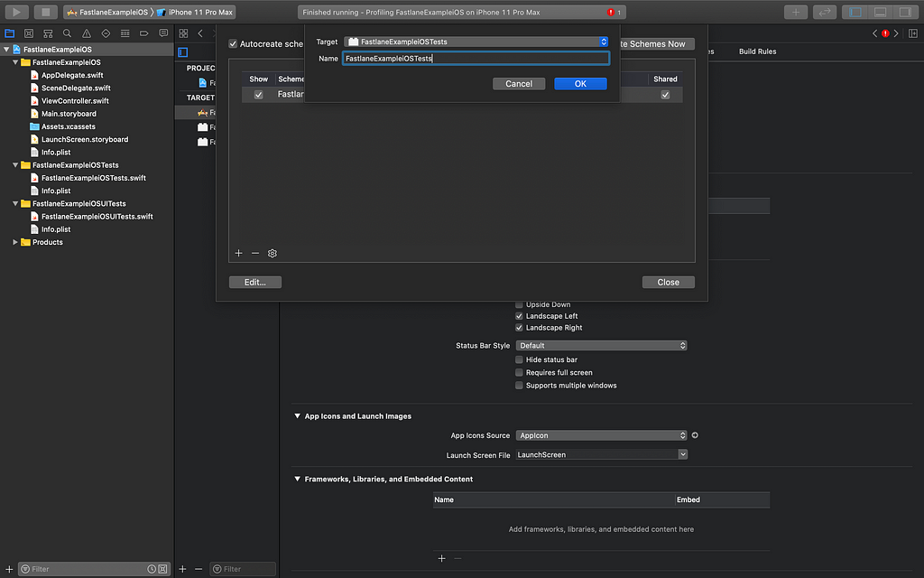924x578 pixels.
Task: Open the Status Bar Style dropdown
Action: (602, 346)
